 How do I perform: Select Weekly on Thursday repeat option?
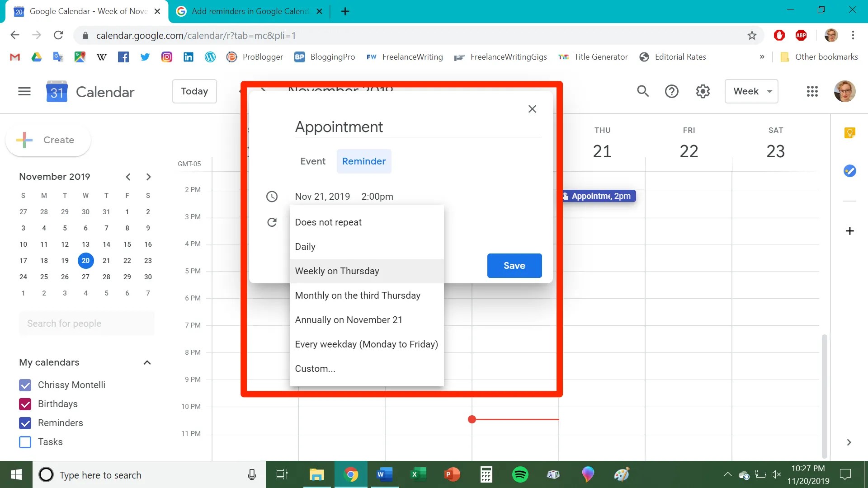(x=337, y=271)
